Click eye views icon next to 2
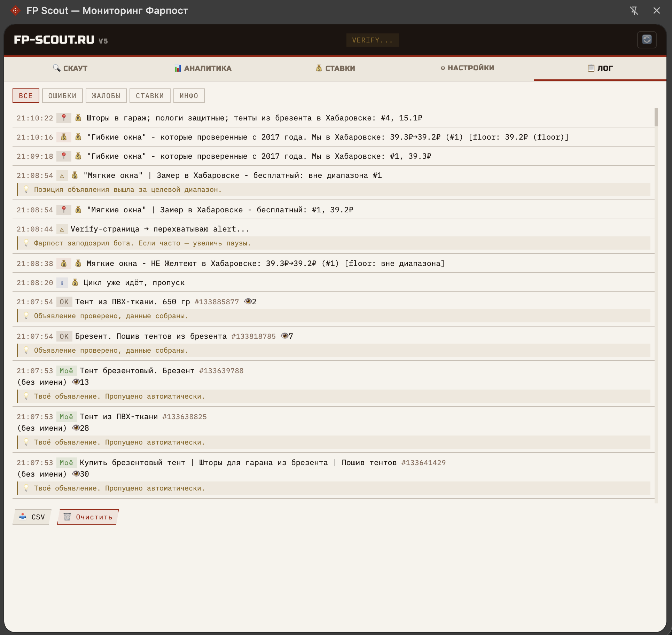Image resolution: width=672 pixels, height=635 pixels. (248, 301)
